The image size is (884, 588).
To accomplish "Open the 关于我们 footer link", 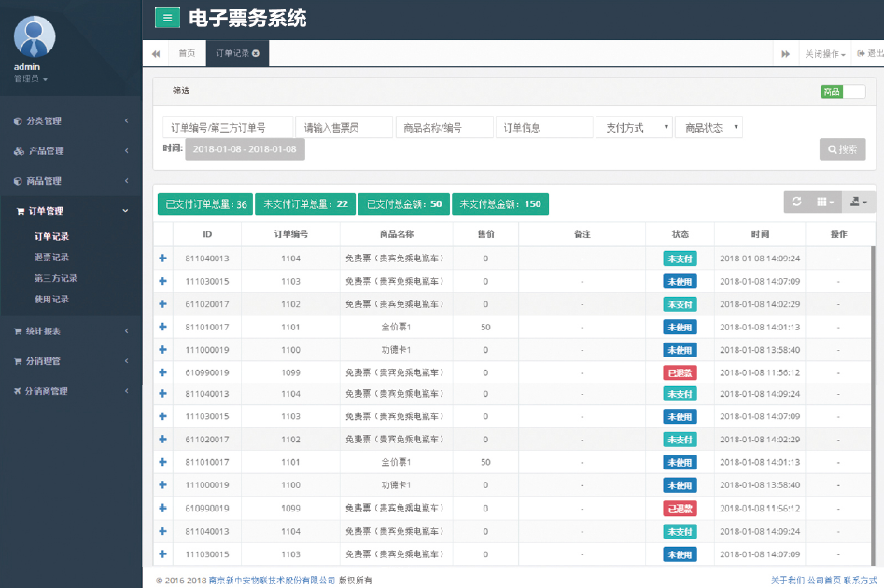I will click(788, 581).
